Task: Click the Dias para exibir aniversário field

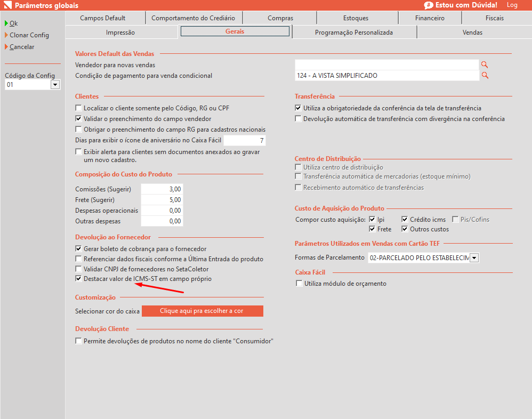Action: coord(244,140)
